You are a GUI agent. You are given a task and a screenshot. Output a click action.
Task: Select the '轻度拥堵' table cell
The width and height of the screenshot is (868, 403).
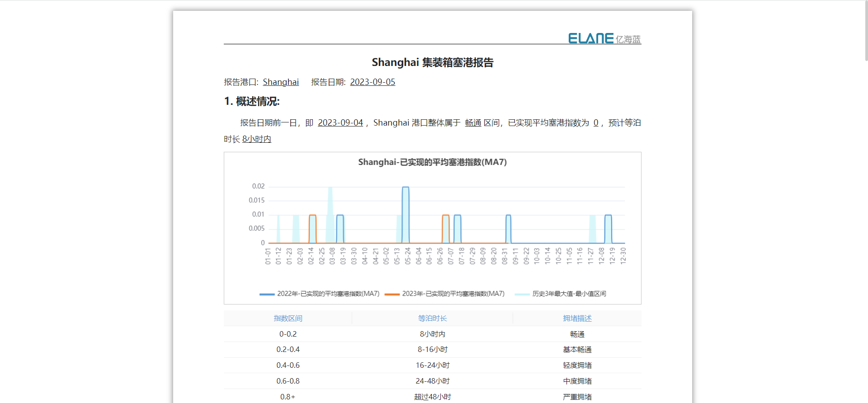(x=577, y=365)
